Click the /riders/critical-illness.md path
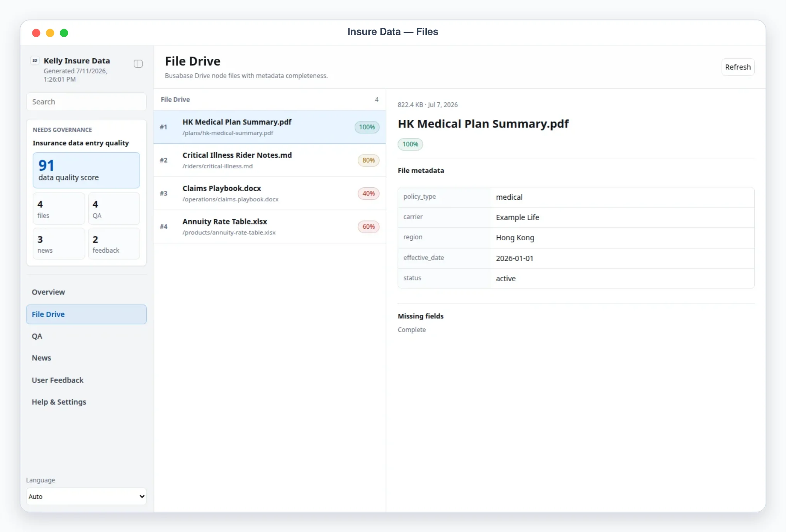Screen dimensions: 786x532 (217, 166)
